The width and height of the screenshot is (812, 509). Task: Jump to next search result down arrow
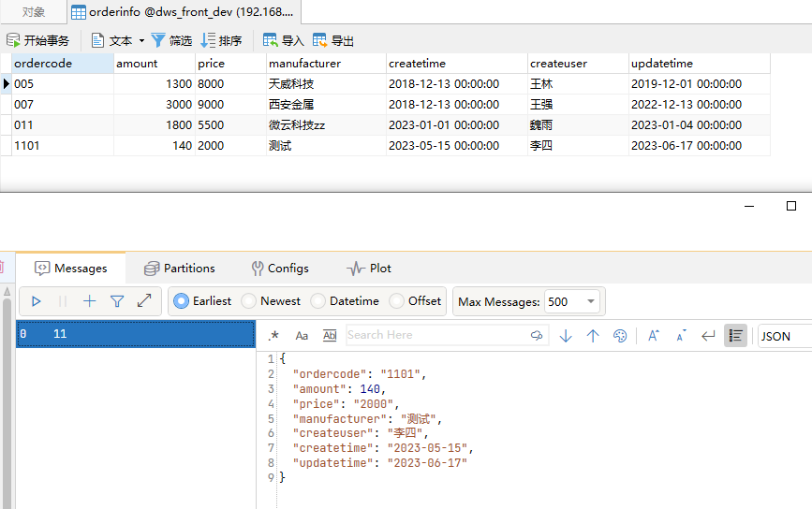[566, 336]
